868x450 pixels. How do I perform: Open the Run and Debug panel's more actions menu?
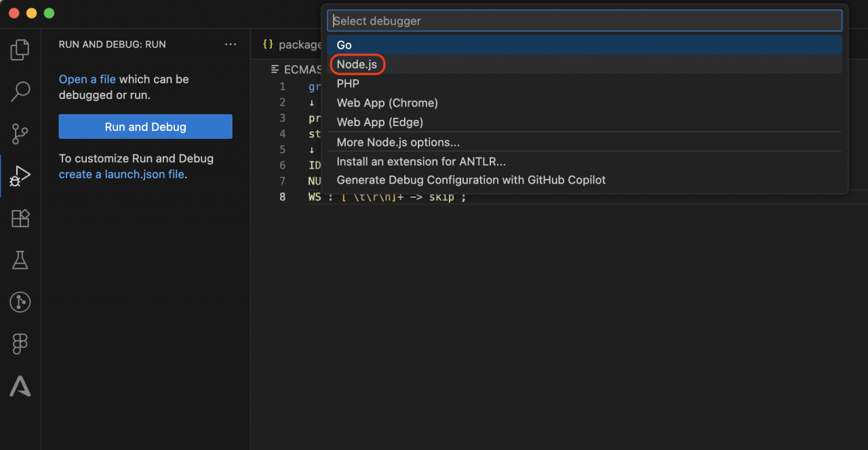coord(231,44)
